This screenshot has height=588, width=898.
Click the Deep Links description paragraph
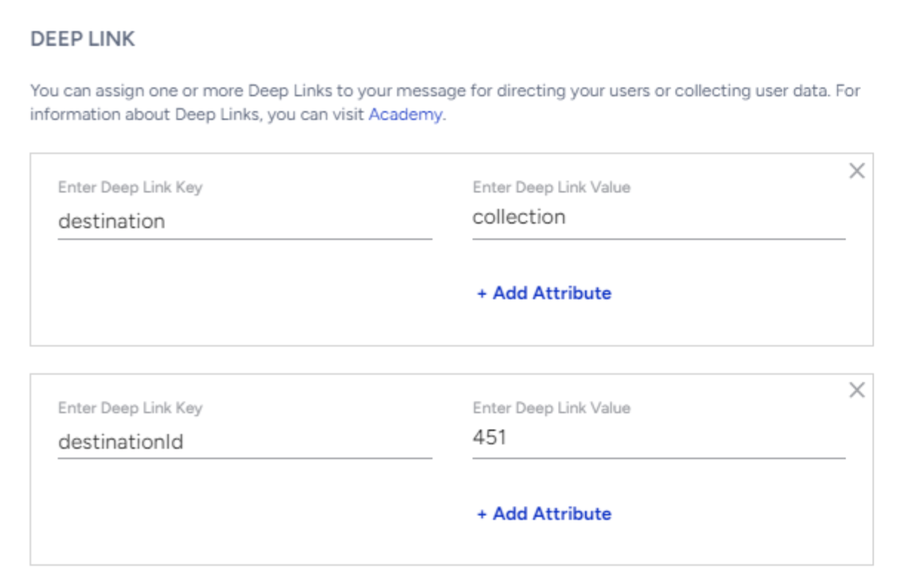pyautogui.click(x=445, y=93)
